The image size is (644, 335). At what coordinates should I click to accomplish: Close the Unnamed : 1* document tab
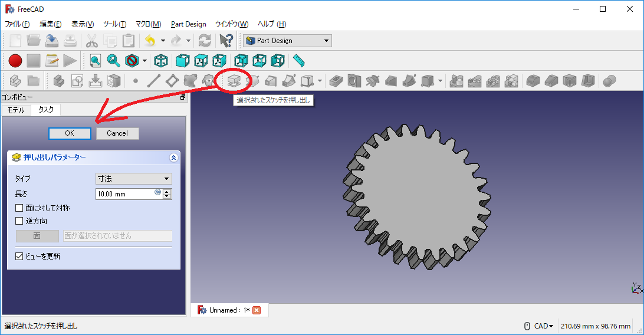point(257,310)
